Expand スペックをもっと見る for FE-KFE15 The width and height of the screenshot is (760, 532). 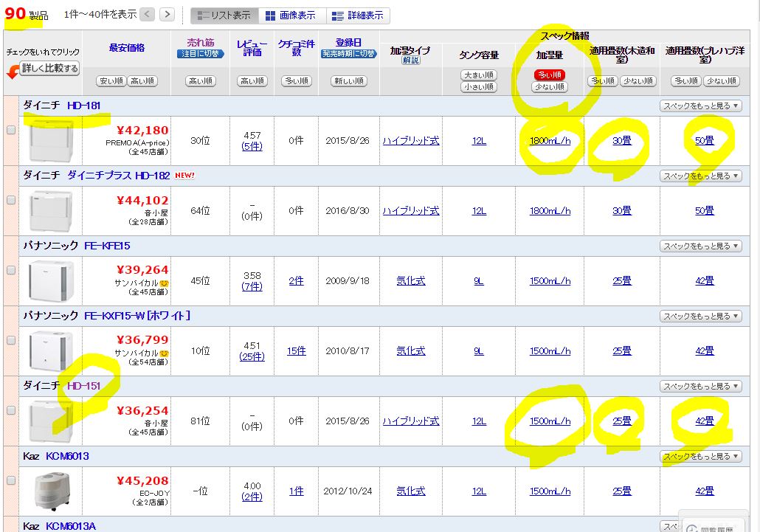tap(700, 246)
